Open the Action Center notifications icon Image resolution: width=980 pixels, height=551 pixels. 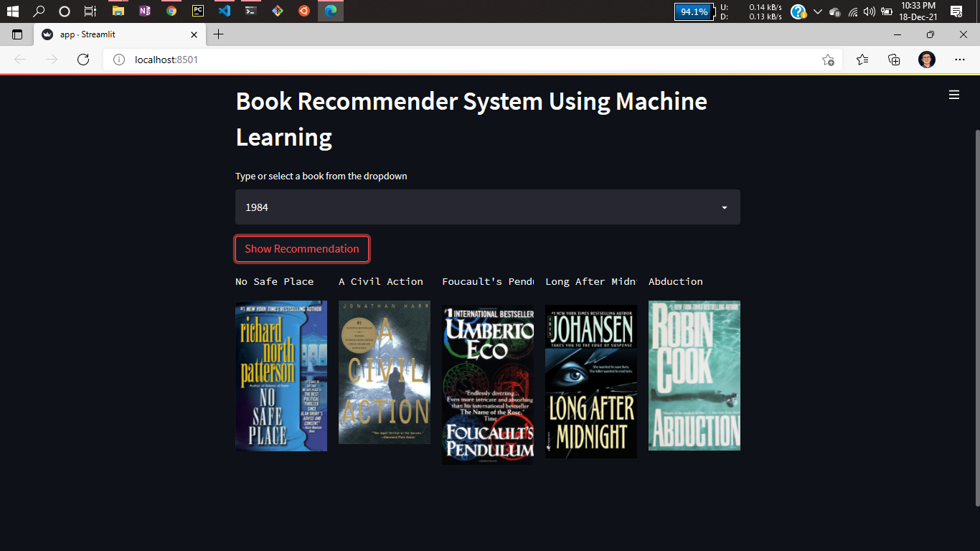click(x=956, y=11)
